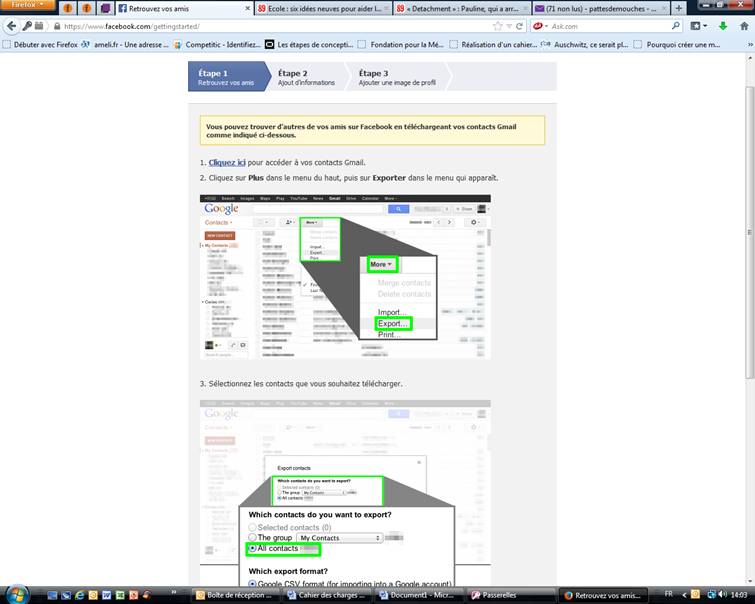Click the 14:03 system clock
The height and width of the screenshot is (604, 755).
(x=739, y=595)
